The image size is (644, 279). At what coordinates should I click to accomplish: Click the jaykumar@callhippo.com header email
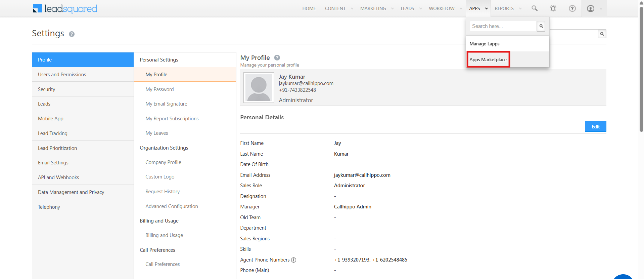306,83
